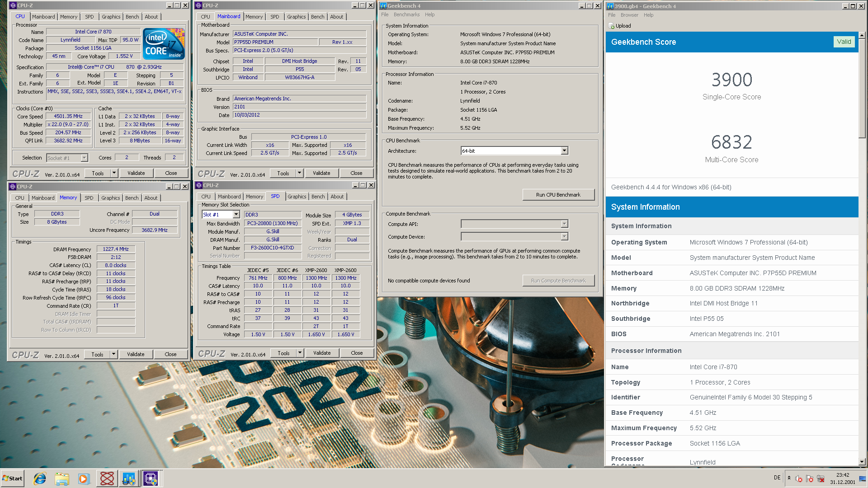Click the Tools button in the Memory window
This screenshot has width=868, height=488.
coord(98,354)
